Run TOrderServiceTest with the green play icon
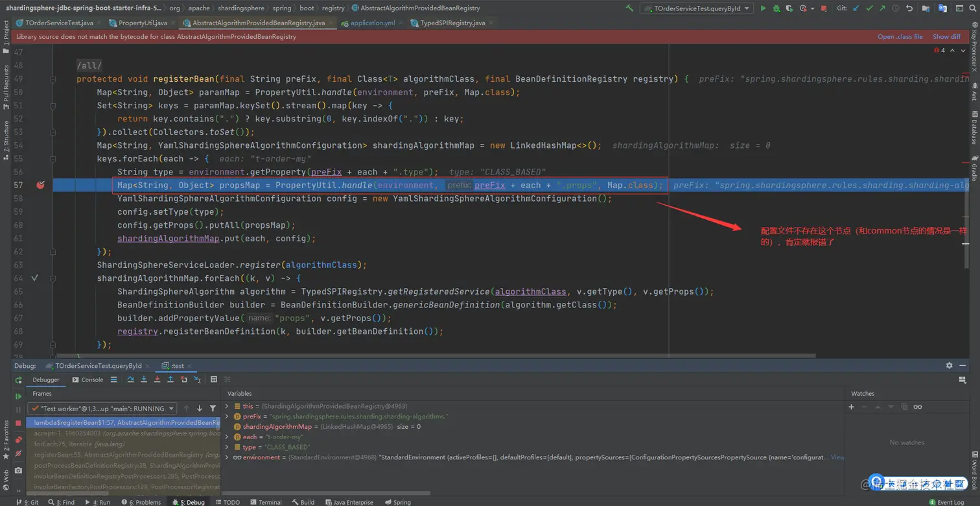The height and width of the screenshot is (506, 980). [763, 8]
